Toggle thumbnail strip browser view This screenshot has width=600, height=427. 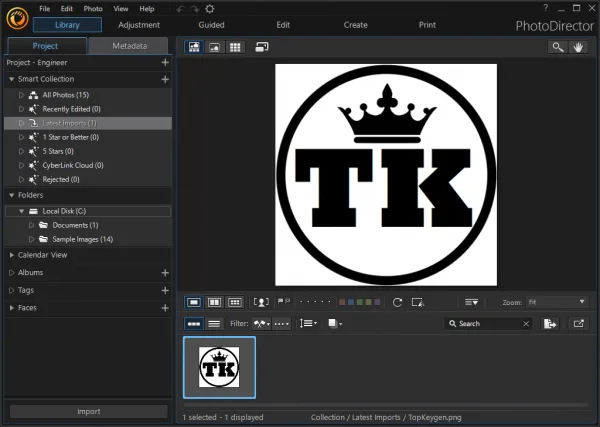tap(194, 324)
